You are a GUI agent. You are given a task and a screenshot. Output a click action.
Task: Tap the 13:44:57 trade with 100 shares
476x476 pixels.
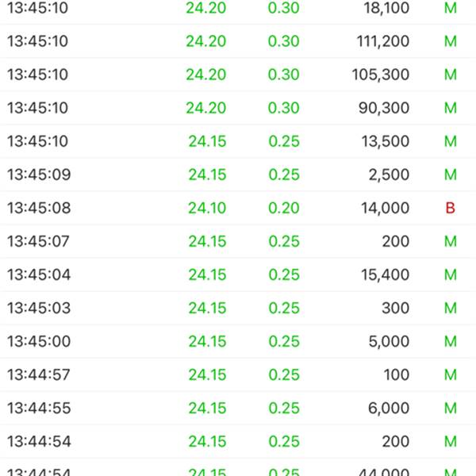[x=238, y=374]
